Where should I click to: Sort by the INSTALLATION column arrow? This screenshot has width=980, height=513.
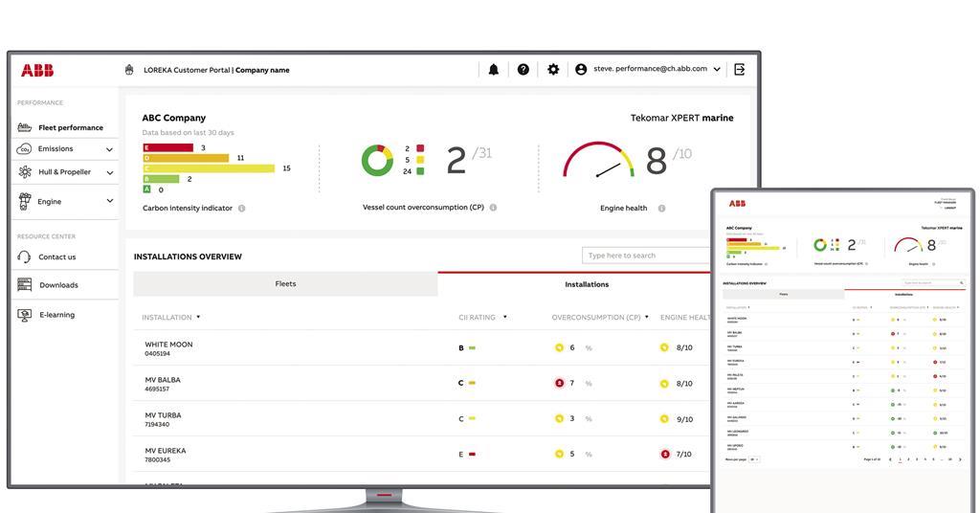tap(198, 317)
